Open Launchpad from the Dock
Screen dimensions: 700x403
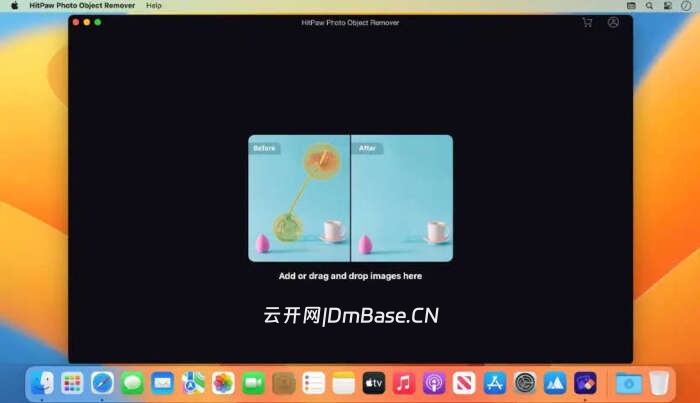click(72, 383)
